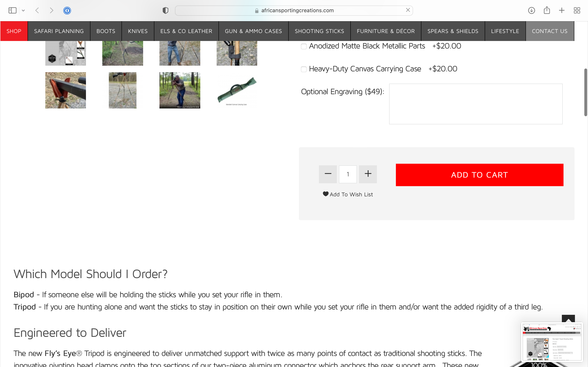
Task: Click the Optional Engraving text field
Action: click(x=476, y=104)
